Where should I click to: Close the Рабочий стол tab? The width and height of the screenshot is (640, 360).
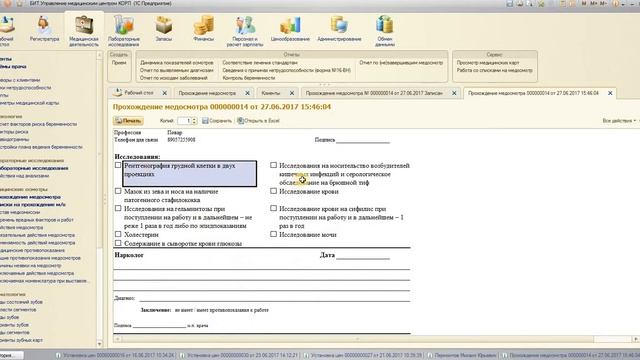tap(164, 93)
